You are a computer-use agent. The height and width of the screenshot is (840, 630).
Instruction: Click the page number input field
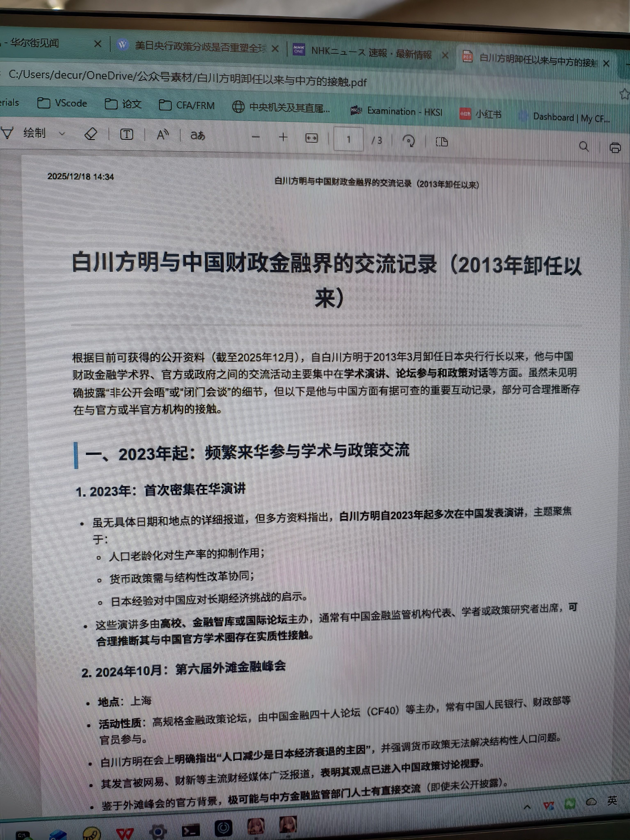point(348,139)
